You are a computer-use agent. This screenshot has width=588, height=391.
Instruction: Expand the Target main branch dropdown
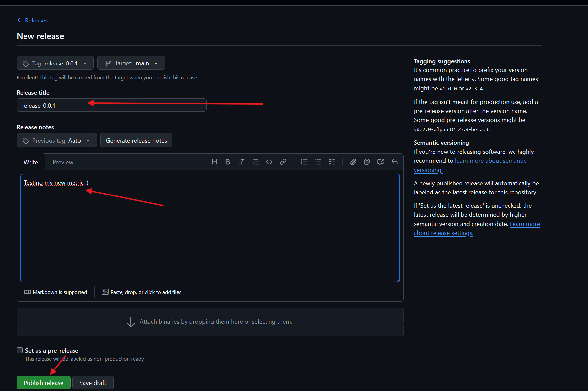pos(131,63)
